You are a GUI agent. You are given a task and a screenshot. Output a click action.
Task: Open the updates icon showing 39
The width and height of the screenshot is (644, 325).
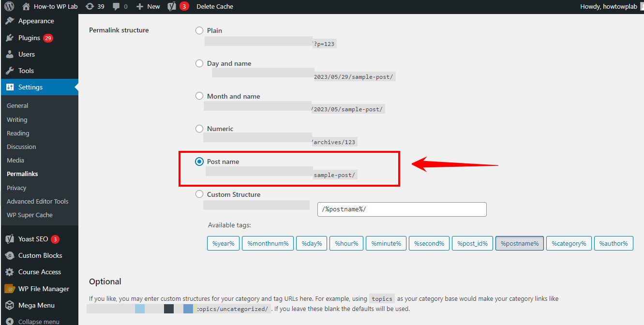(x=90, y=7)
